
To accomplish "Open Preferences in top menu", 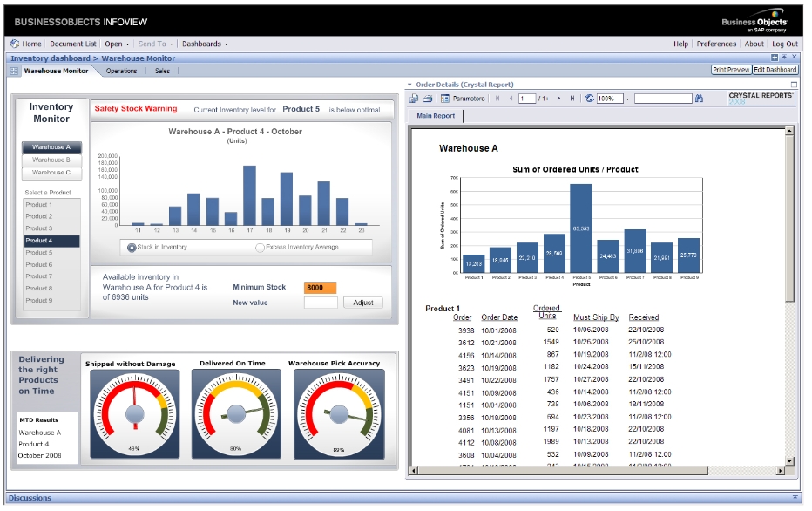I will (716, 44).
